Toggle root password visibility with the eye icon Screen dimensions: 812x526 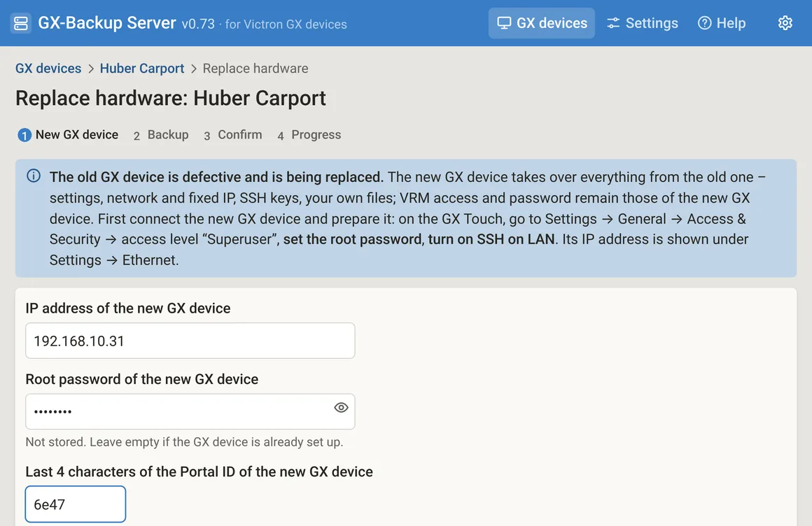[341, 408]
